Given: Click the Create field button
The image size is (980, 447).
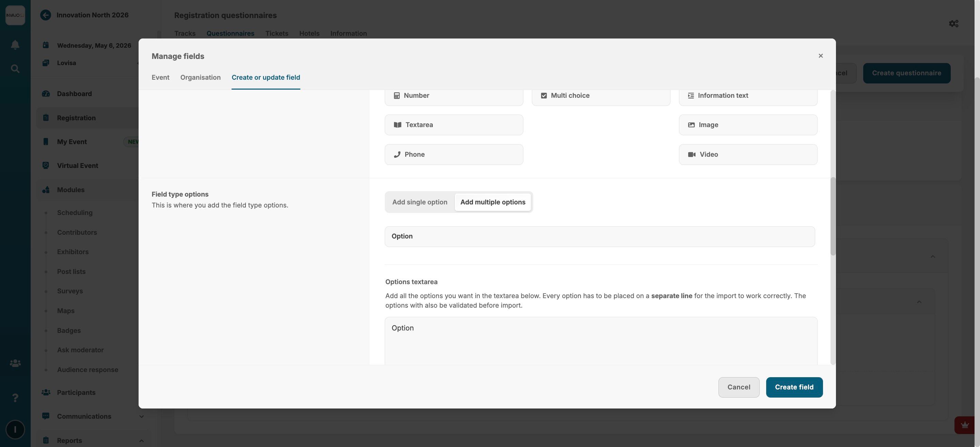Looking at the screenshot, I should point(794,387).
